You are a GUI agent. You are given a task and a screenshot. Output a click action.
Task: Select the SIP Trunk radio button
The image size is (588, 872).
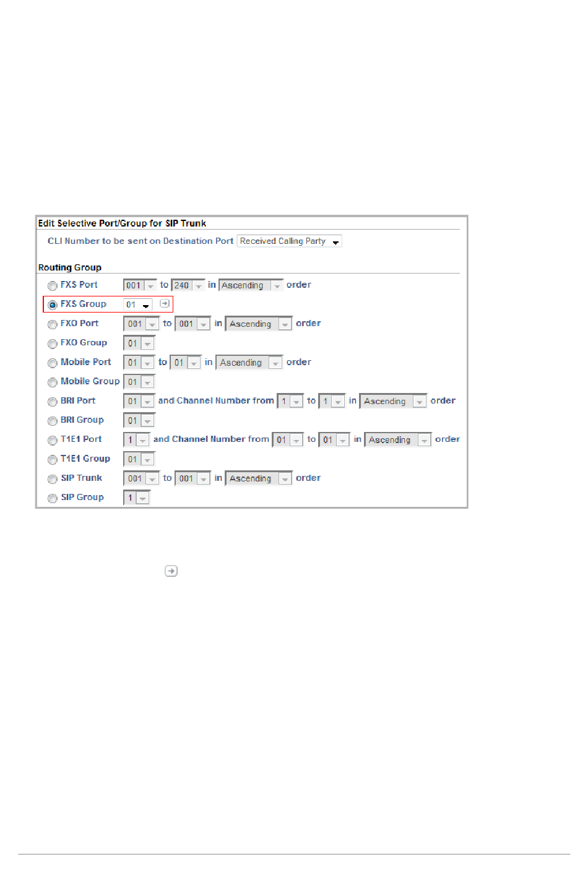(x=53, y=479)
